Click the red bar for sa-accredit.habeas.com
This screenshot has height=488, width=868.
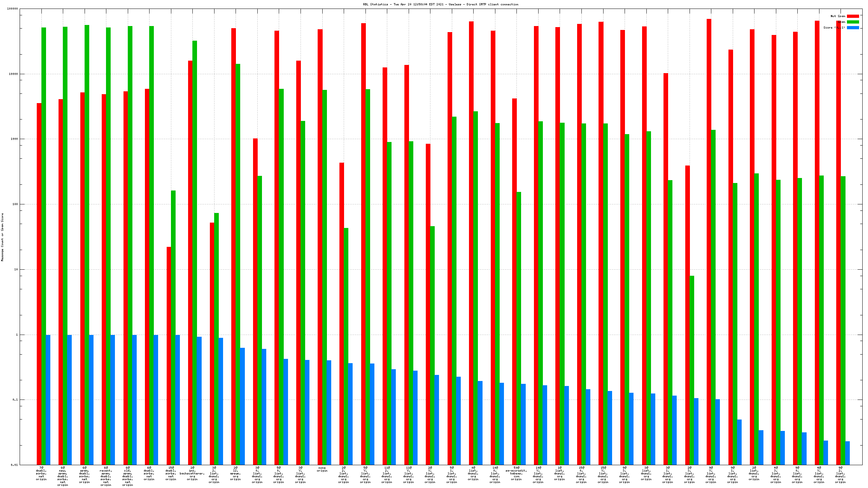(514, 282)
